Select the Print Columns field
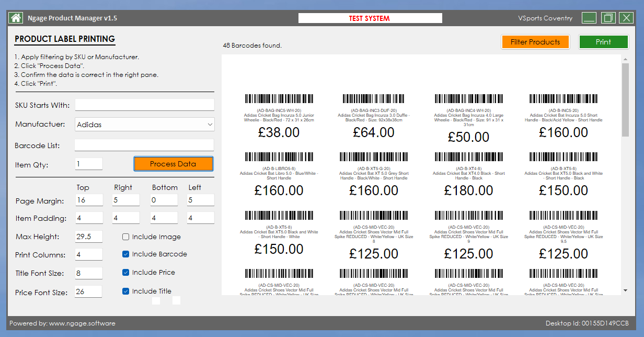 click(x=89, y=254)
